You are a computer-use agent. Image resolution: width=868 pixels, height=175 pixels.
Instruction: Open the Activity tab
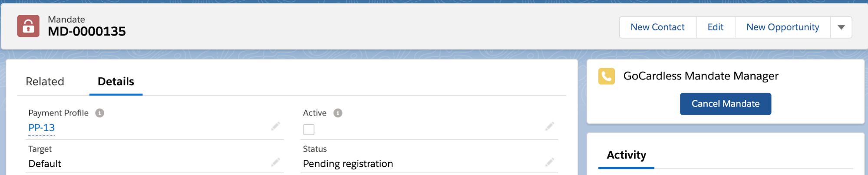(x=626, y=155)
